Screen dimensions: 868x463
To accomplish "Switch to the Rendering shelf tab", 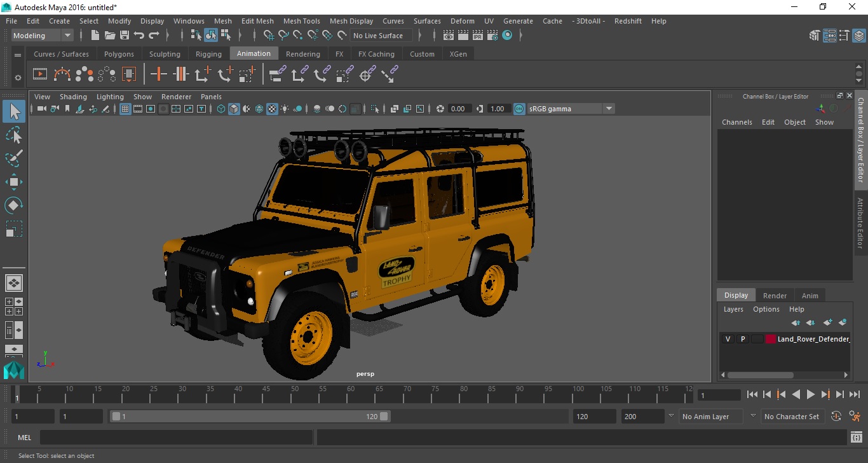I will (302, 54).
